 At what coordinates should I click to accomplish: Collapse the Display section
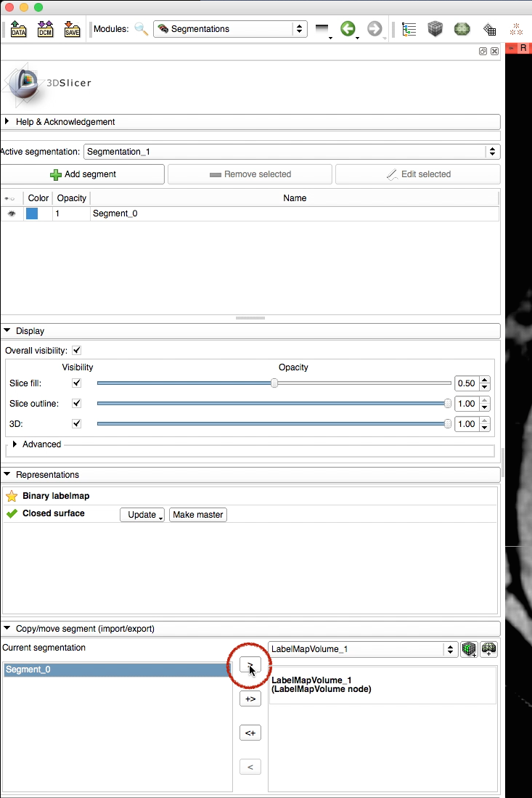(x=250, y=331)
